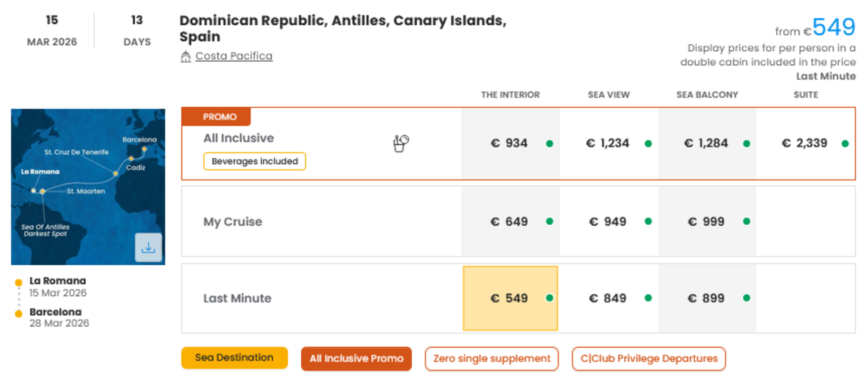Viewport: 868px width, 381px height.
Task: Click the Zero single supplement tag
Action: pyautogui.click(x=492, y=359)
